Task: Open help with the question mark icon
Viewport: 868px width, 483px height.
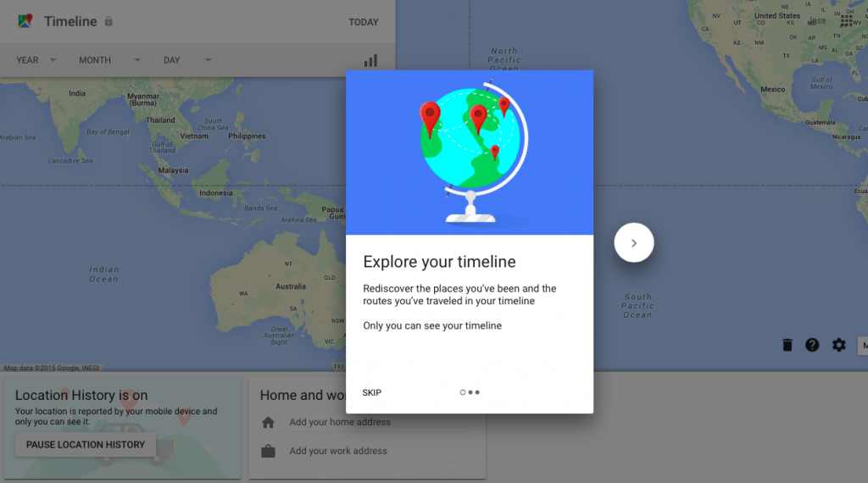Action: point(812,345)
